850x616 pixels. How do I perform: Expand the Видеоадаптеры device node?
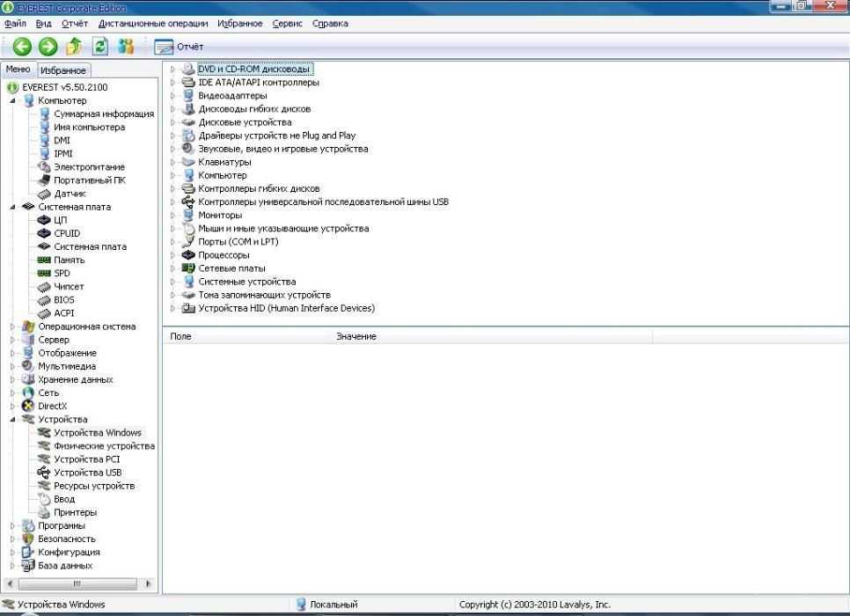tap(172, 96)
